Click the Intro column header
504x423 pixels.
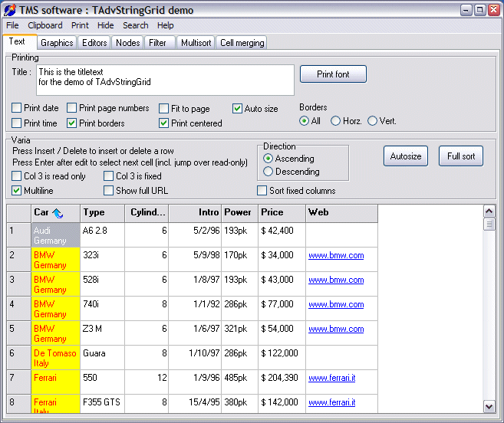point(195,213)
